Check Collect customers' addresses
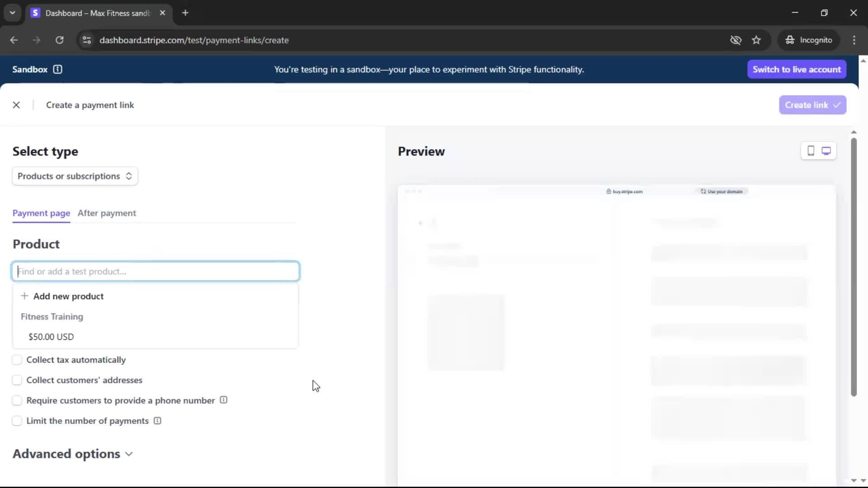The width and height of the screenshot is (868, 488). [17, 380]
